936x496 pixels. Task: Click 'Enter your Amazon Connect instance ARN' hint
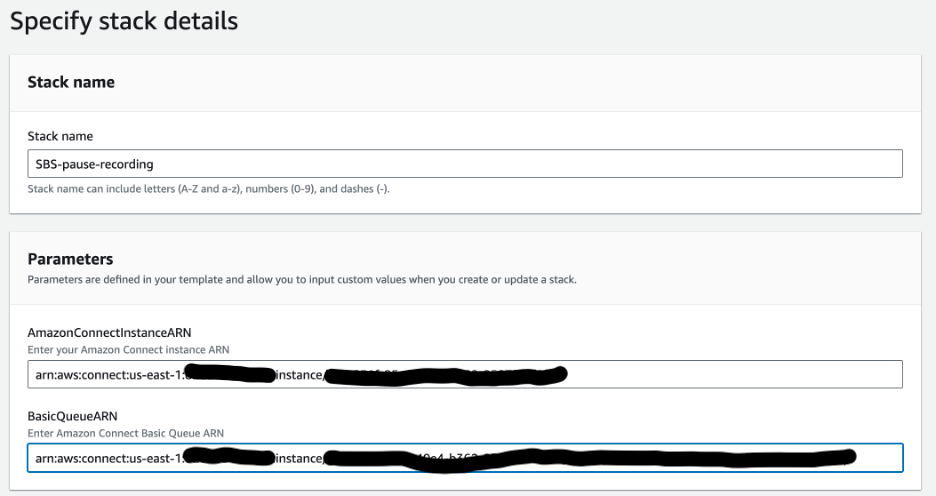pyautogui.click(x=128, y=350)
